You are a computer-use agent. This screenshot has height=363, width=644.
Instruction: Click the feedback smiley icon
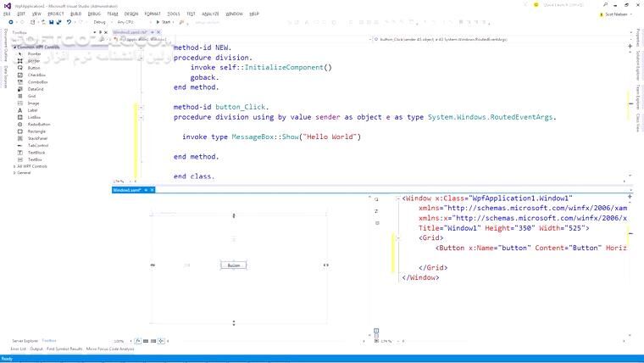click(x=538, y=5)
